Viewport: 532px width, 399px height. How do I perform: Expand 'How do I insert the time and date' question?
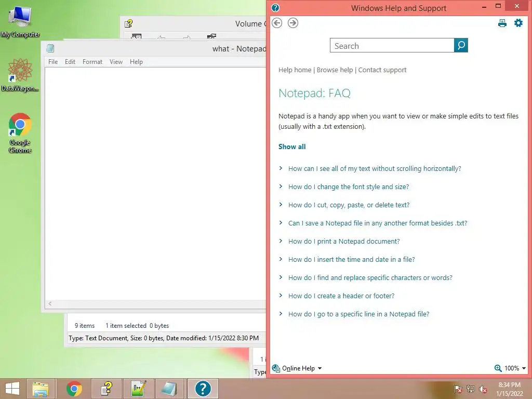352,260
